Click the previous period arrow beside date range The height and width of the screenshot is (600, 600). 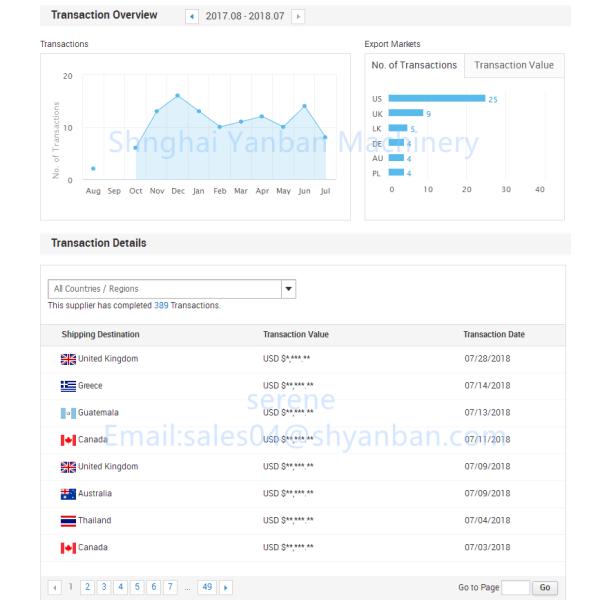click(192, 17)
